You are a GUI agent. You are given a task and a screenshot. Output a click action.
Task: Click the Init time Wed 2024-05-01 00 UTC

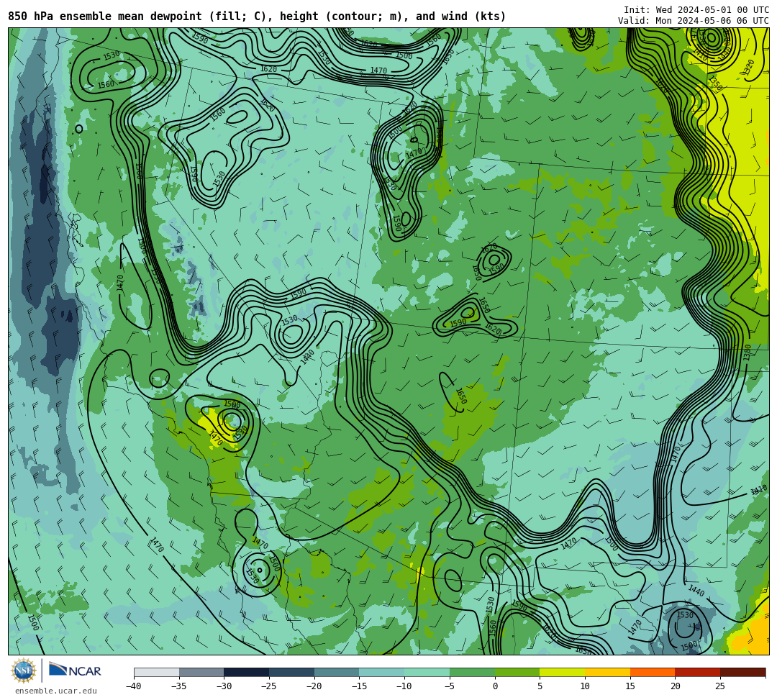point(696,10)
